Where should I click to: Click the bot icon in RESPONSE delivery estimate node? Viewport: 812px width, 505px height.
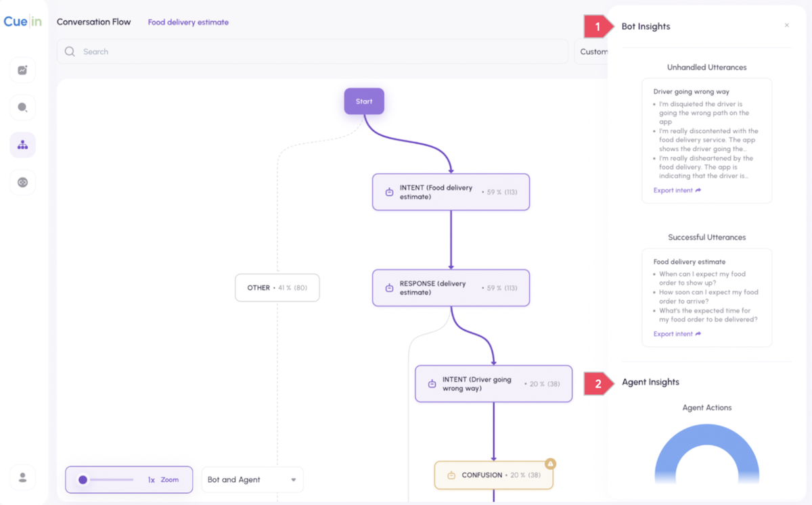coord(389,288)
